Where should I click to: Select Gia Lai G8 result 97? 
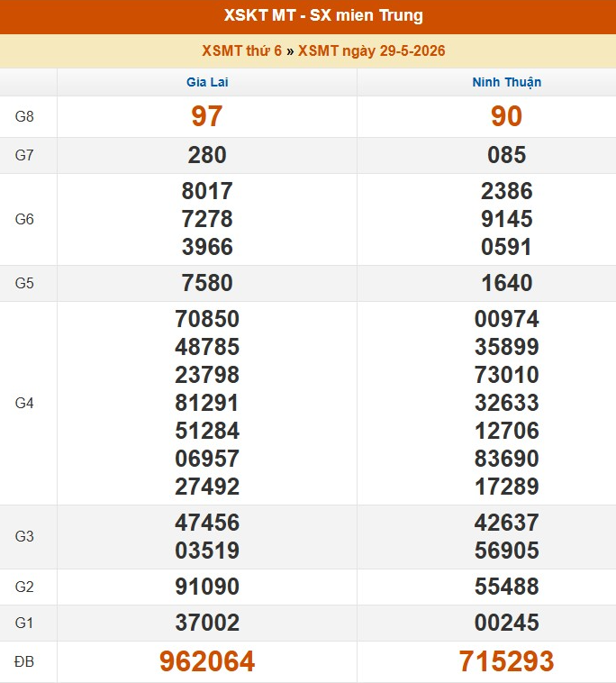tap(207, 116)
